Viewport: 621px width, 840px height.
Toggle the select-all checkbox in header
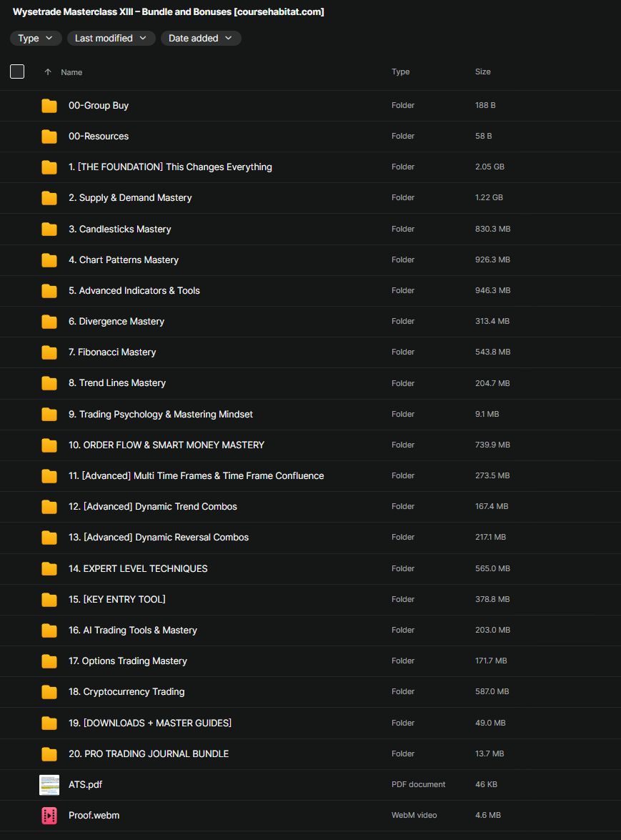17,71
